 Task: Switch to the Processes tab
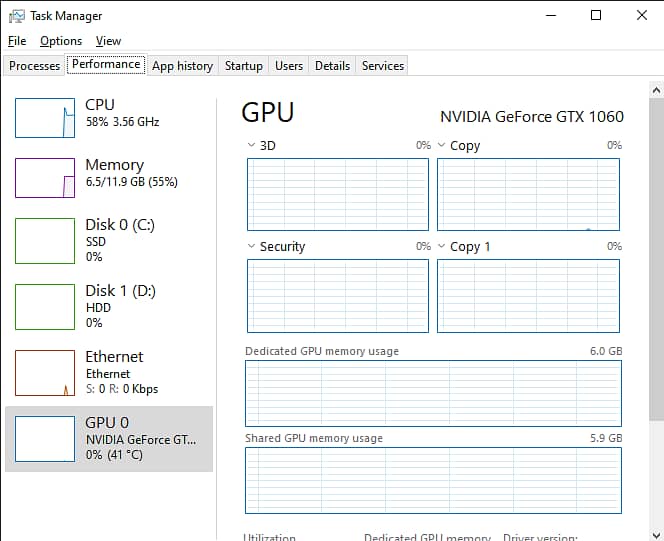pyautogui.click(x=34, y=66)
